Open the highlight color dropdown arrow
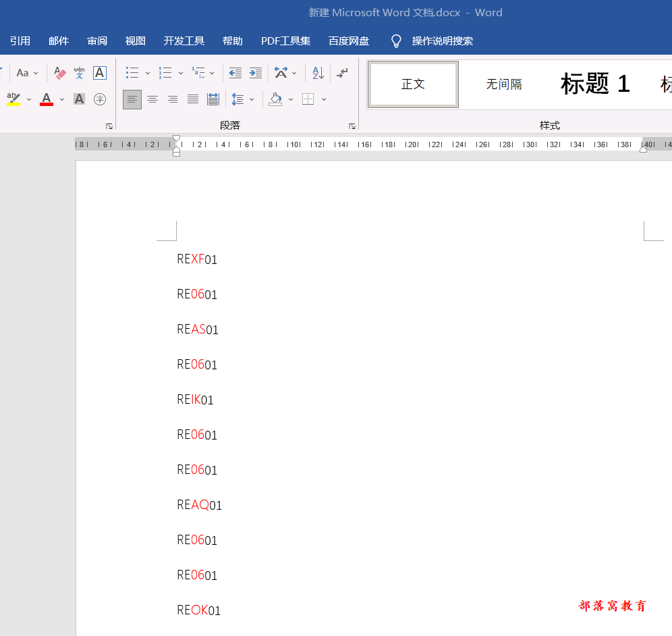The image size is (672, 636). [x=29, y=99]
